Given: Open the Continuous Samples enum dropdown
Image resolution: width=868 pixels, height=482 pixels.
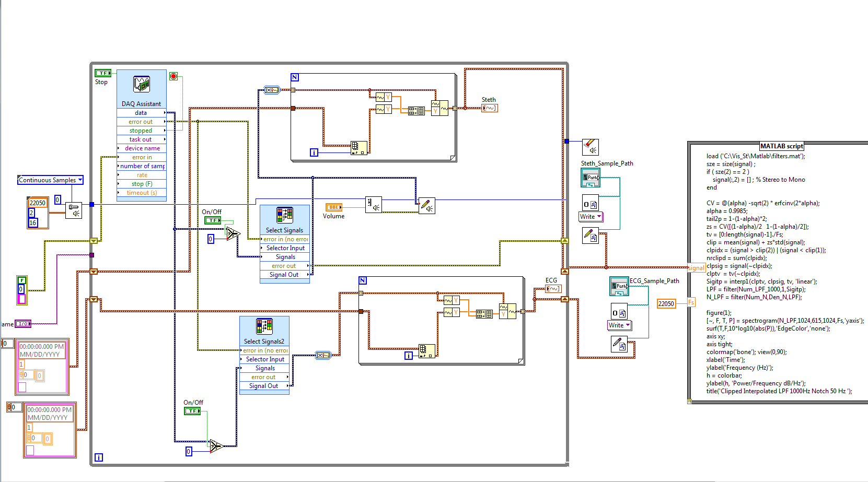Looking at the screenshot, I should tap(80, 180).
